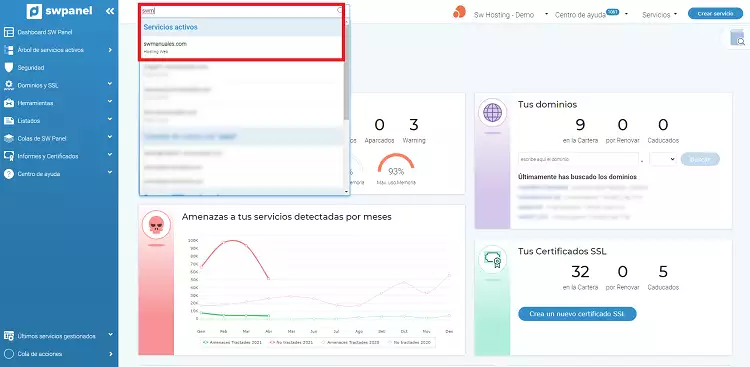The width and height of the screenshot is (750, 367).
Task: Open the page search icon at top right
Action: click(738, 38)
